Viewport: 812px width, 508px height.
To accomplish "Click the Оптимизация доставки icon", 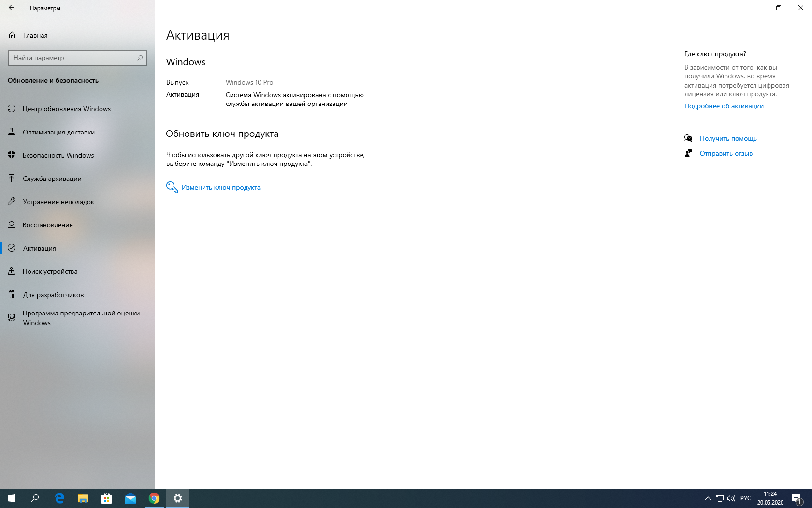I will [x=12, y=132].
